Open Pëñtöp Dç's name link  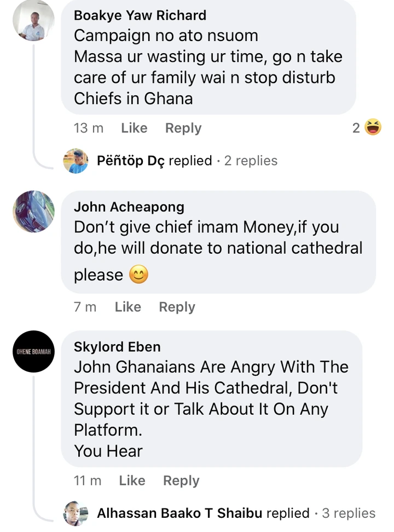(130, 161)
